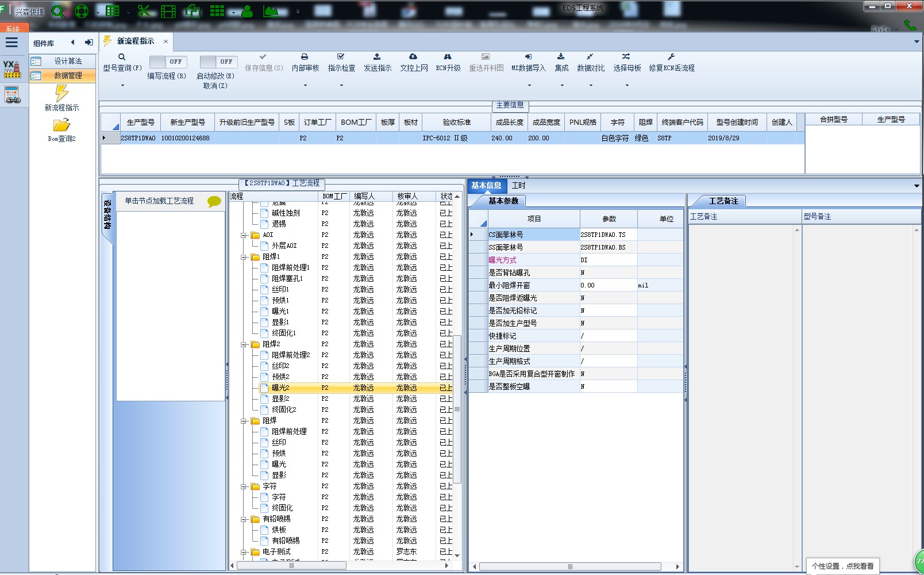Click the YX factory icon in sidebar
This screenshot has width=924, height=575.
(x=12, y=69)
